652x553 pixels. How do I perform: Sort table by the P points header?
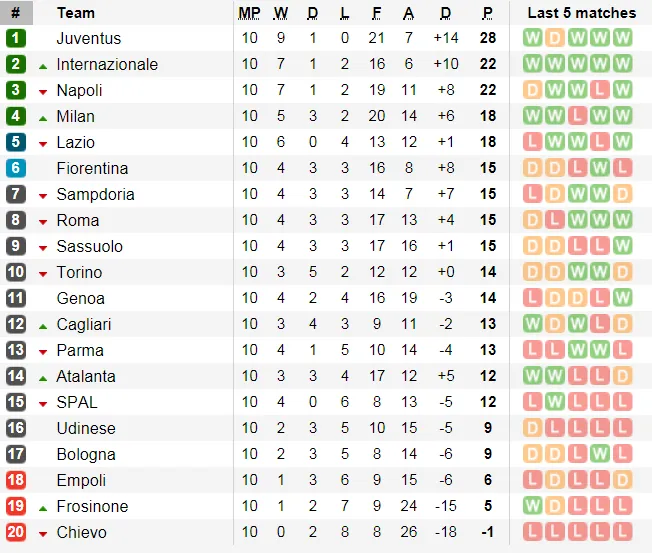coord(487,13)
